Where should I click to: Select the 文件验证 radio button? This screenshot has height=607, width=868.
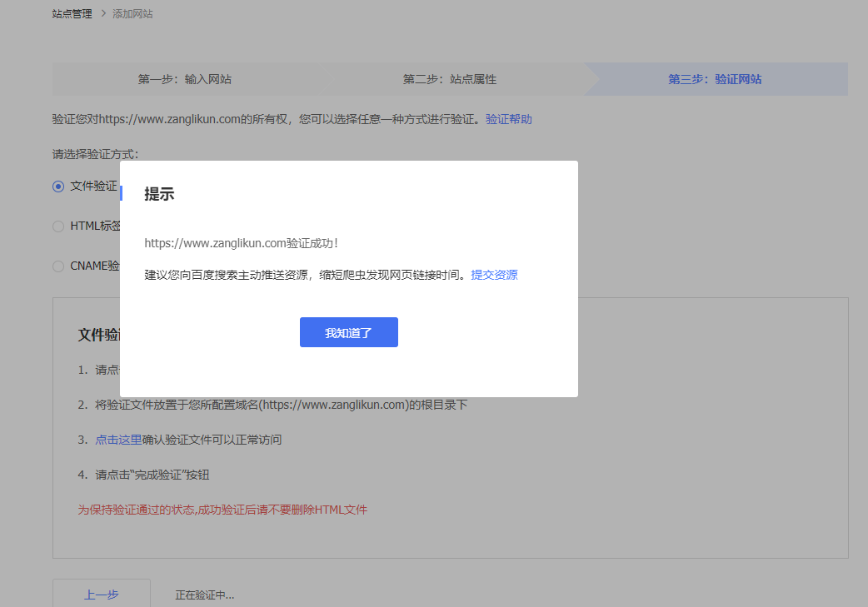tap(58, 187)
